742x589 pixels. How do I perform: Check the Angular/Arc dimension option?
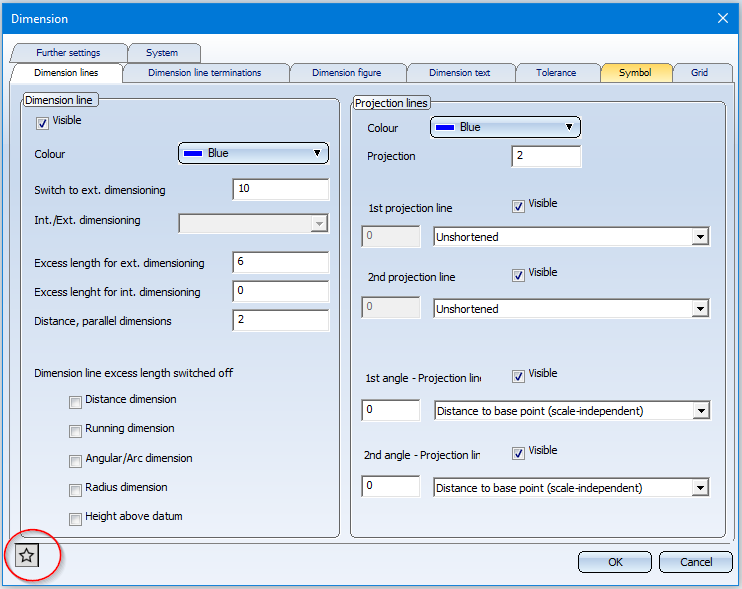coord(76,461)
